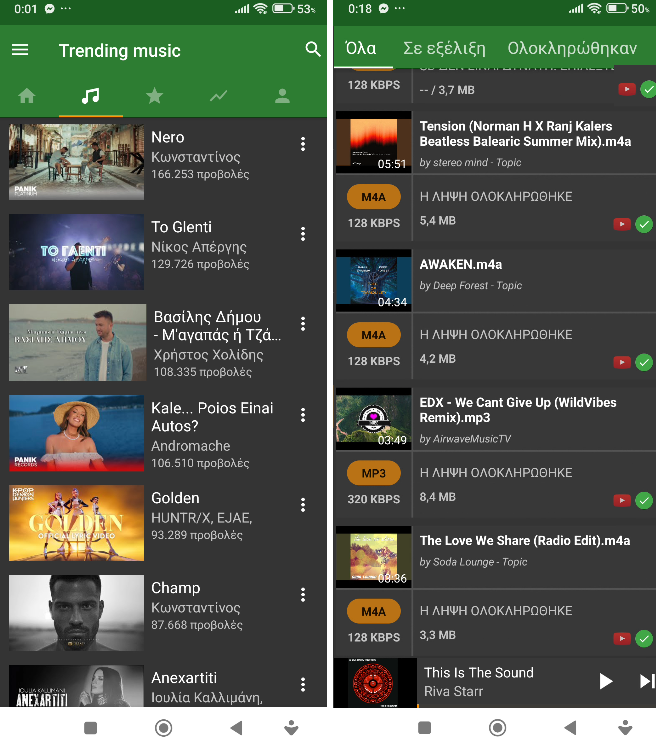656x750 pixels.
Task: Skip to next track in mini player
Action: (x=647, y=681)
